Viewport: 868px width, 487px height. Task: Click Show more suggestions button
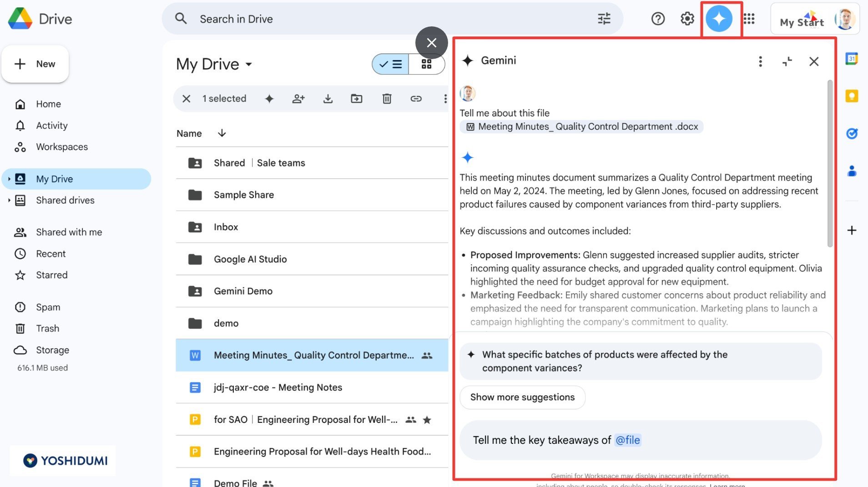click(x=522, y=397)
